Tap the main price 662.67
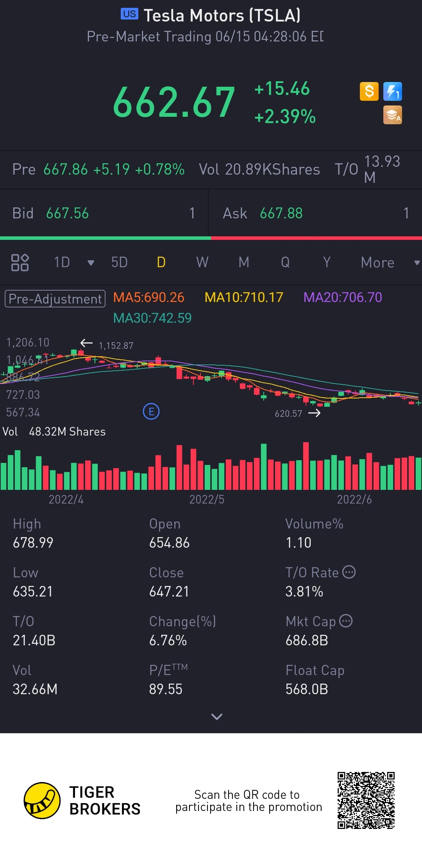This screenshot has height=868, width=422. pos(174,102)
